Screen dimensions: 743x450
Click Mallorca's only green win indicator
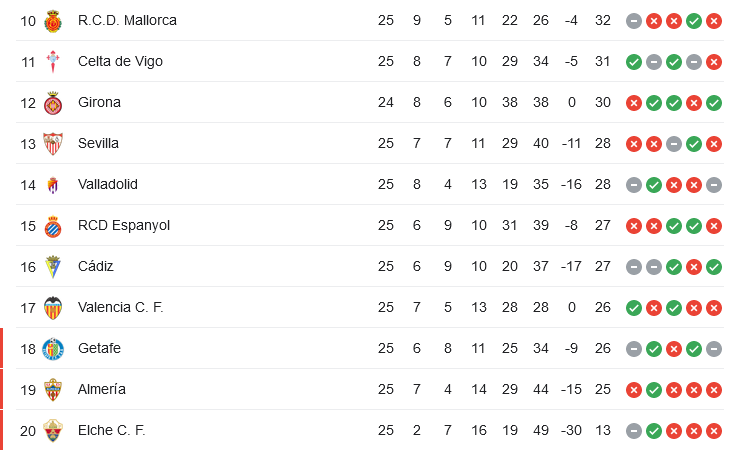coord(694,21)
